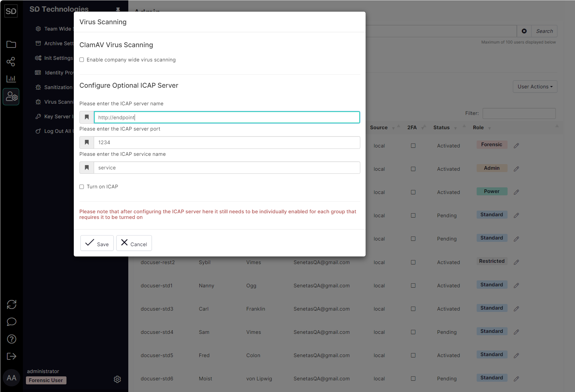Click into the Filter text box

click(519, 113)
